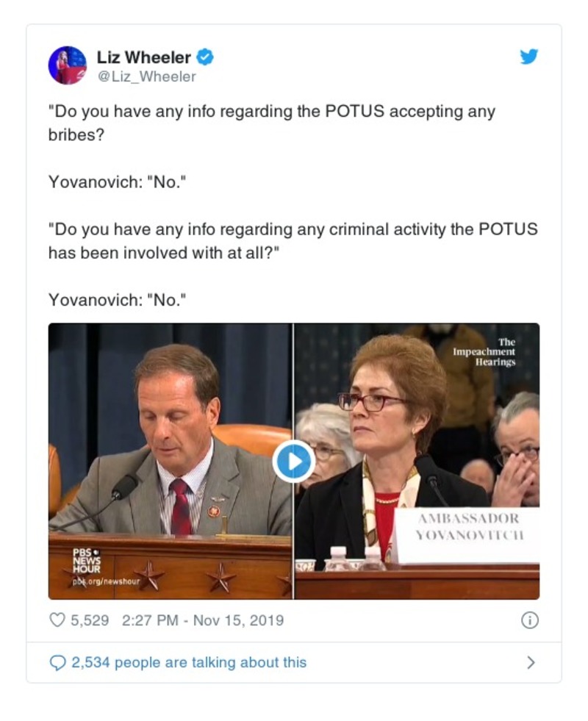Image resolution: width=588 pixels, height=721 pixels.
Task: Play the embedded hearing video
Action: [x=293, y=458]
